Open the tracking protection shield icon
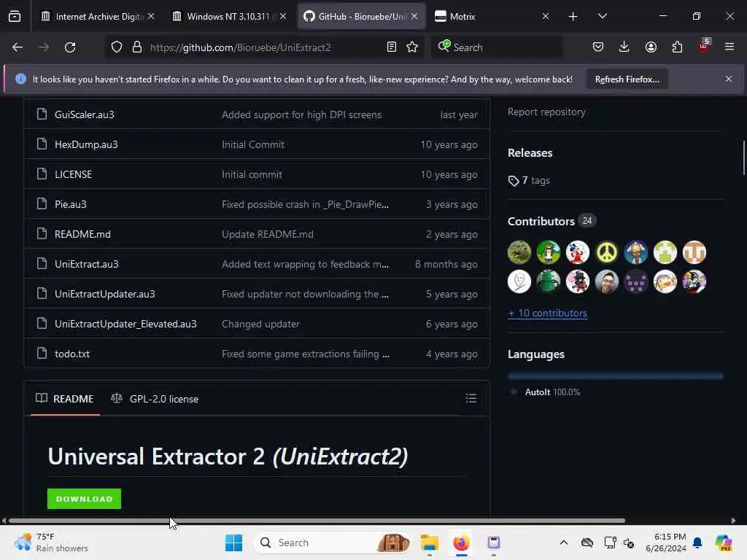747x560 pixels. (117, 47)
